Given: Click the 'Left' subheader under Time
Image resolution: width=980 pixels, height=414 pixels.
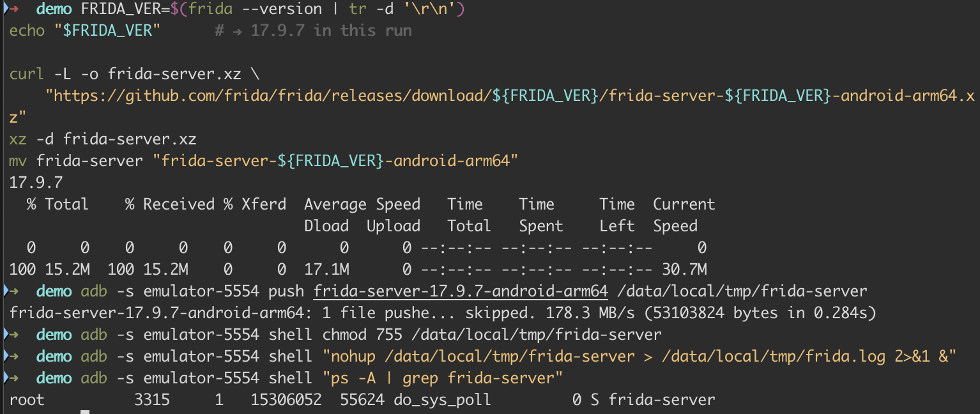Looking at the screenshot, I should [617, 226].
